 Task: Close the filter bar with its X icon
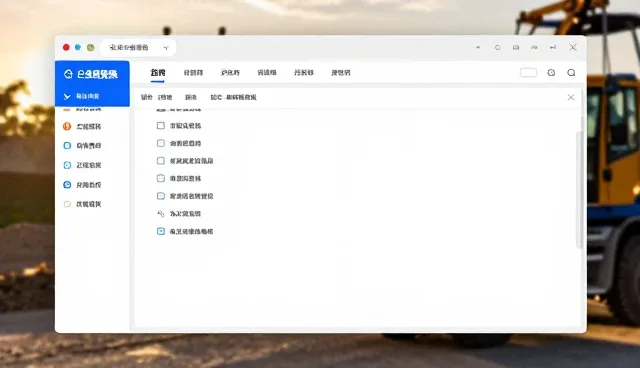[x=571, y=97]
